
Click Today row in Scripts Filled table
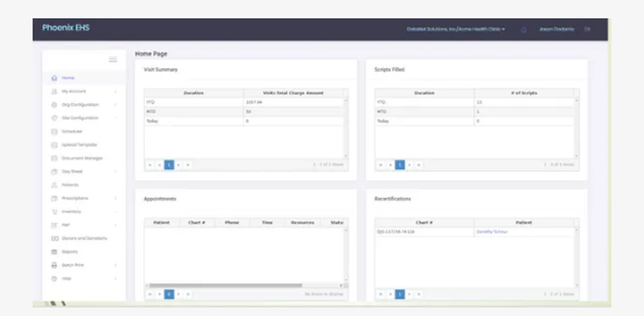pos(475,121)
